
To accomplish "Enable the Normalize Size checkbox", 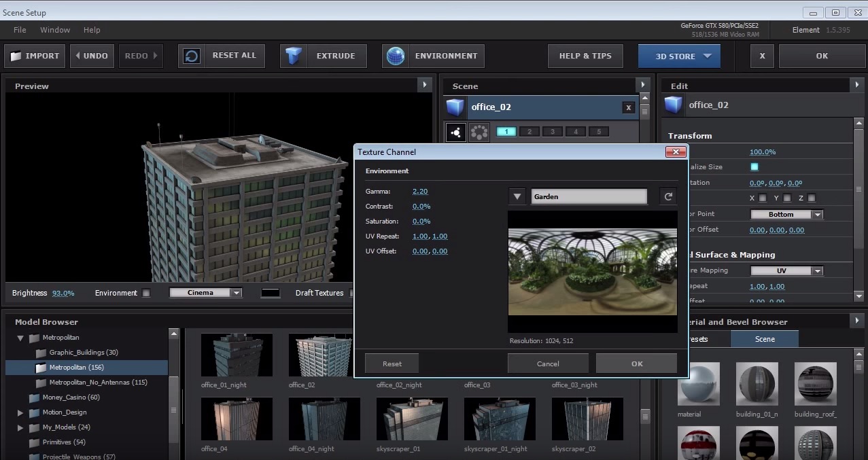I will pos(756,166).
